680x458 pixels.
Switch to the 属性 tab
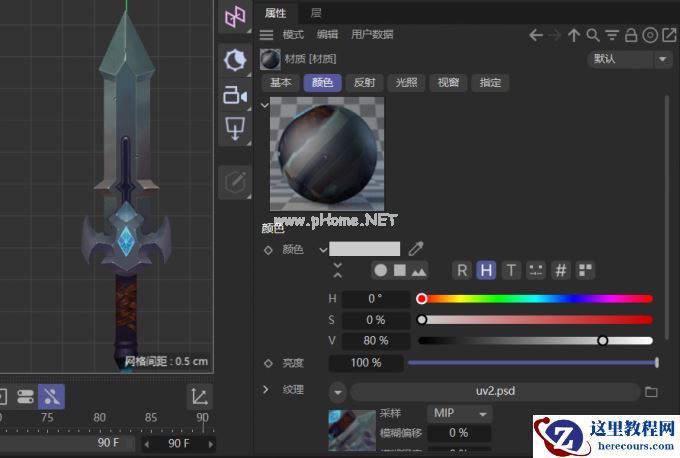[275, 13]
